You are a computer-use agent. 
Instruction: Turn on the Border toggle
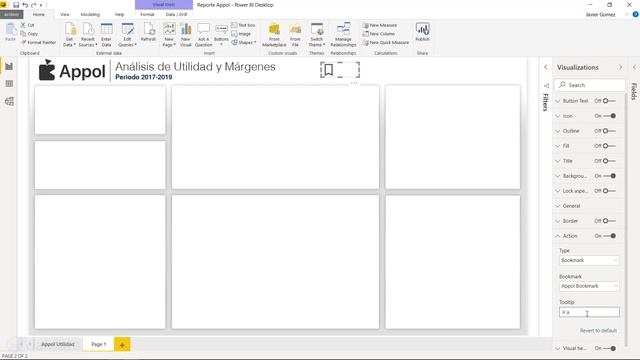[609, 221]
